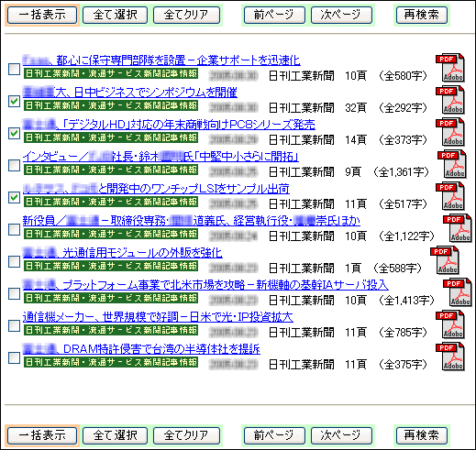476x450 pixels.
Task: Click the bottom 全て選択 button
Action: (x=115, y=435)
